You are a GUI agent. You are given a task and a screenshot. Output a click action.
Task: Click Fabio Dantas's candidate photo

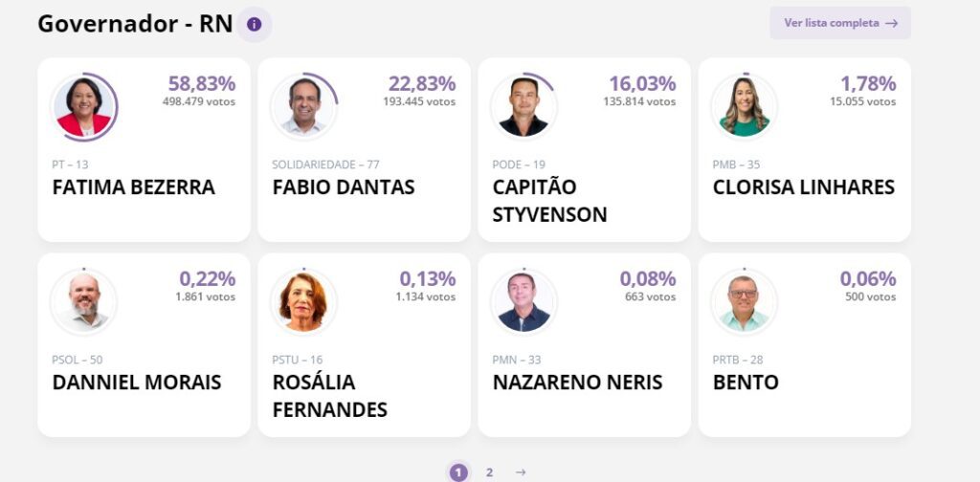coord(304,107)
